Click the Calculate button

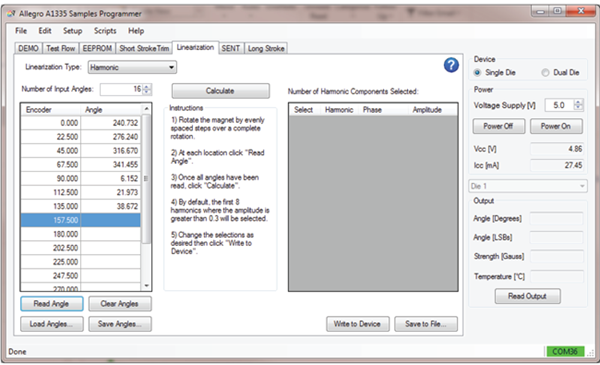220,91
